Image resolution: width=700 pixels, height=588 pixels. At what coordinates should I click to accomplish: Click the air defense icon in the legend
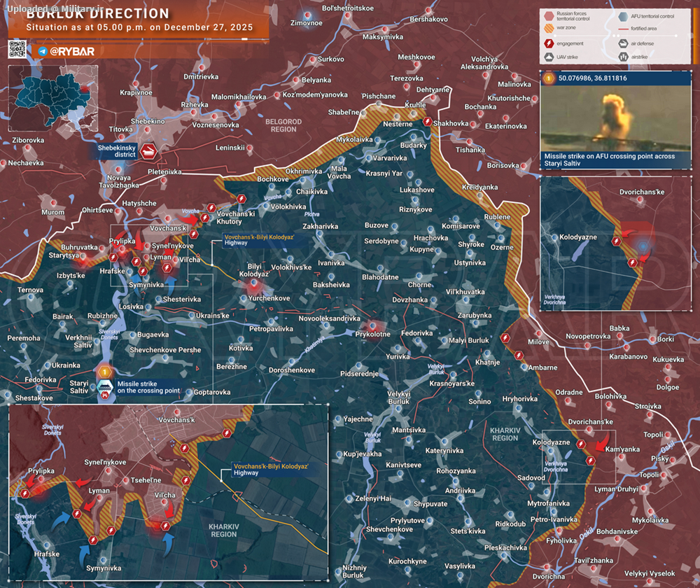point(624,43)
